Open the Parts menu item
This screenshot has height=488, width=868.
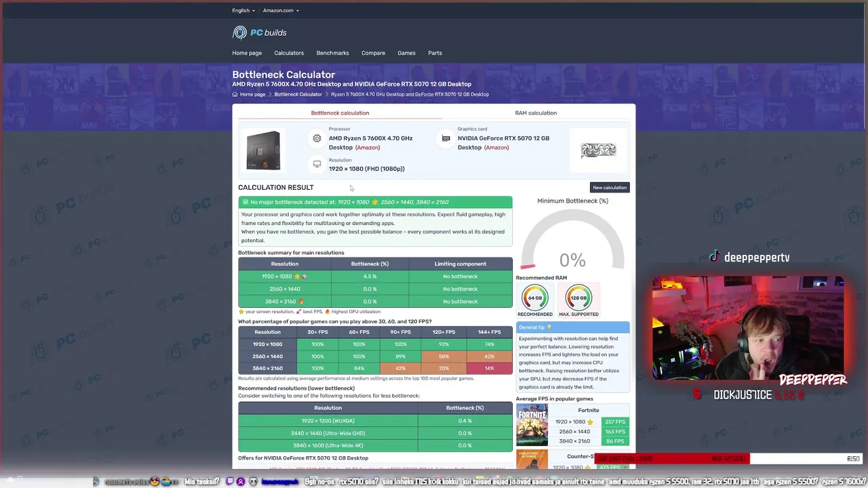coord(435,53)
